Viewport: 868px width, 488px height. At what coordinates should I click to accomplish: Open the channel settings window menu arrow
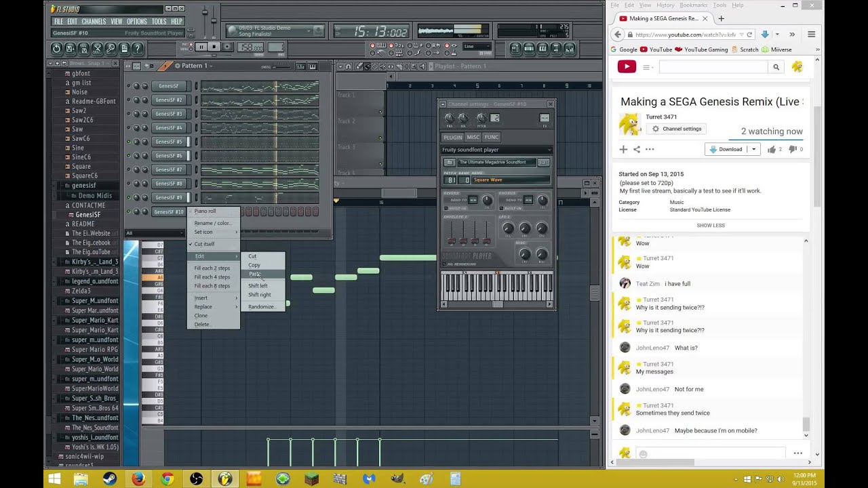pos(443,104)
